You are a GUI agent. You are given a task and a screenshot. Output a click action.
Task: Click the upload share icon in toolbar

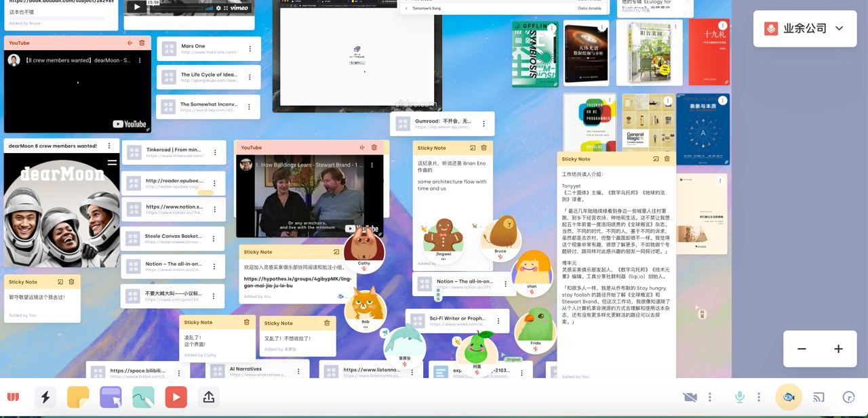(x=209, y=397)
